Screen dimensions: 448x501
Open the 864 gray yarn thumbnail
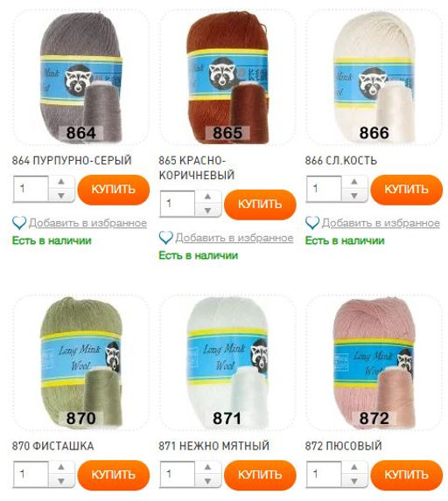pos(80,78)
